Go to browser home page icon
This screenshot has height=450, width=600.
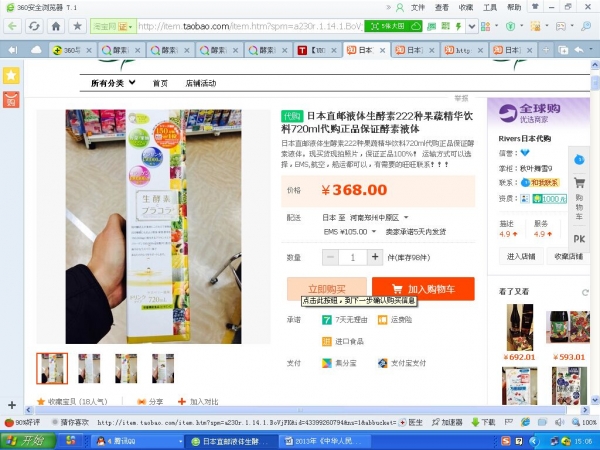(x=56, y=25)
